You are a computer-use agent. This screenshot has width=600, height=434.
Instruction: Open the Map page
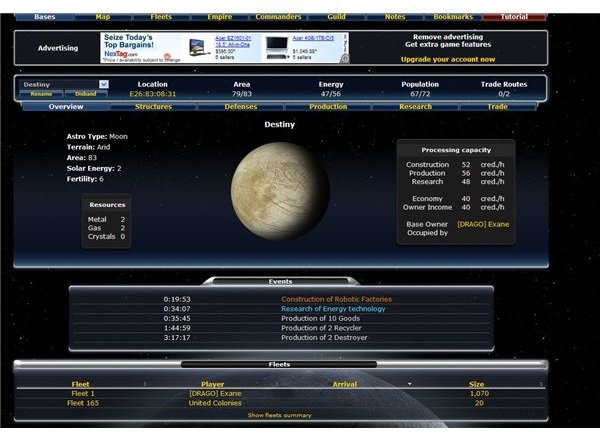coord(103,17)
